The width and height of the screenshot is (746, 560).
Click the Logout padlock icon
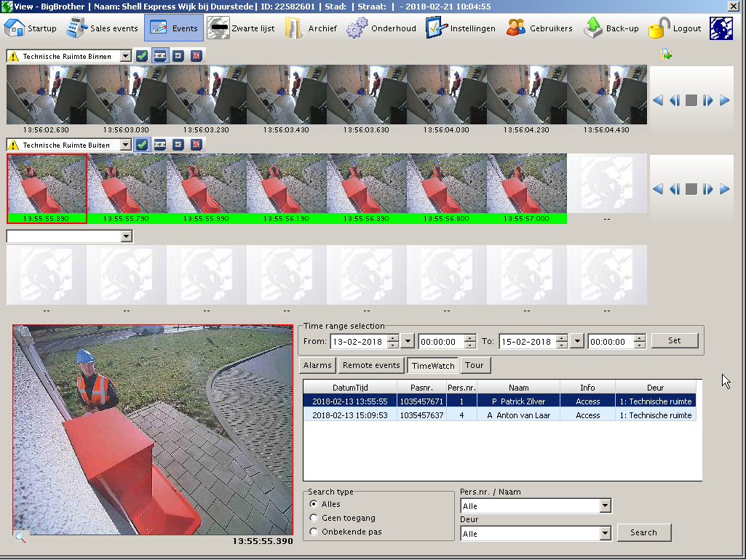659,28
